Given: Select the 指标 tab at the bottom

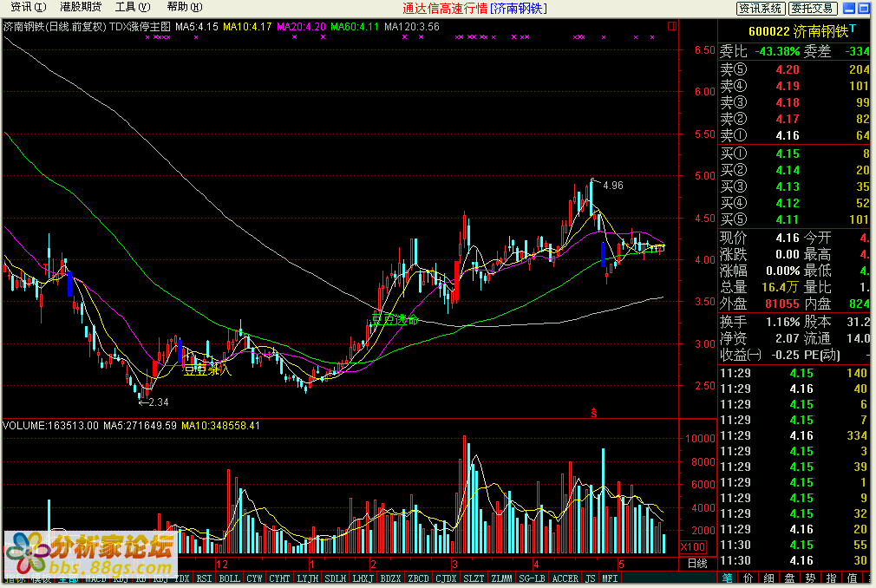Looking at the screenshot, I should (15, 578).
